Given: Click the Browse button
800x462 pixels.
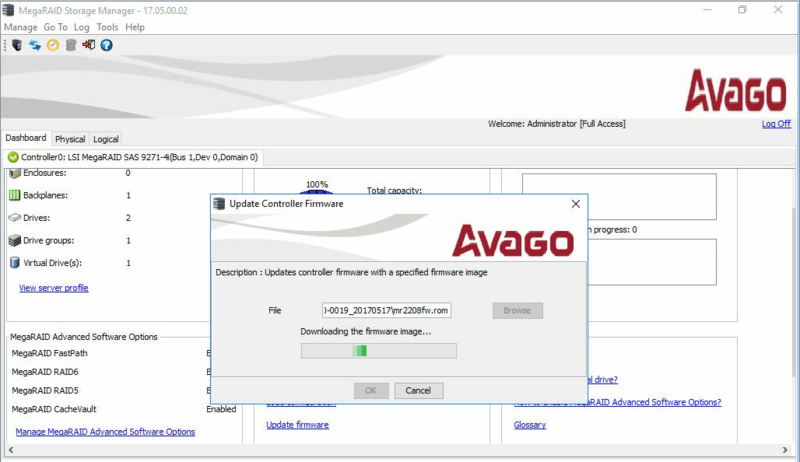Looking at the screenshot, I should (517, 311).
